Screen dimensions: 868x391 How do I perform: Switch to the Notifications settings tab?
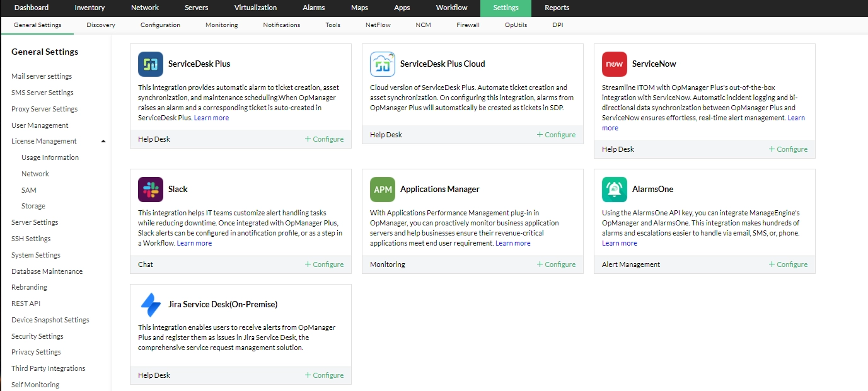282,25
